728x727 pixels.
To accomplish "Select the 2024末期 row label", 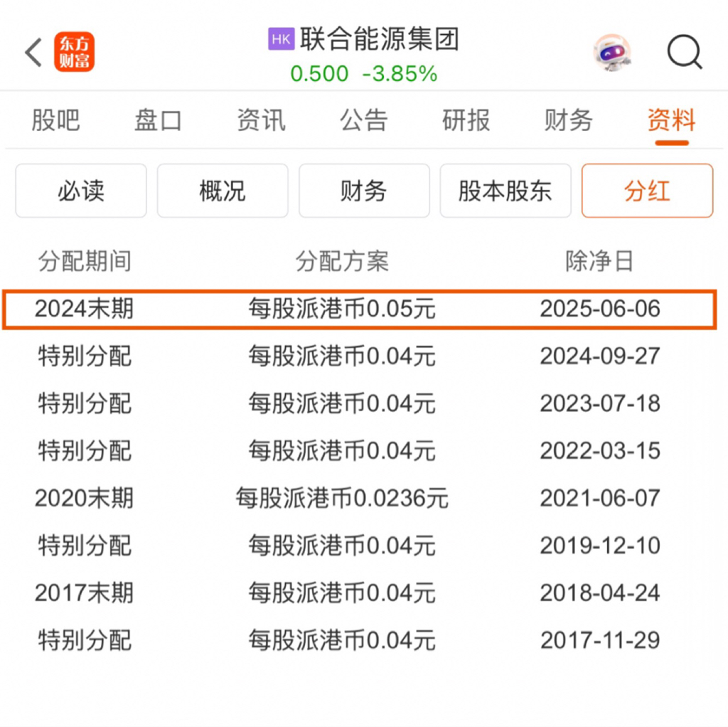I will click(x=84, y=309).
